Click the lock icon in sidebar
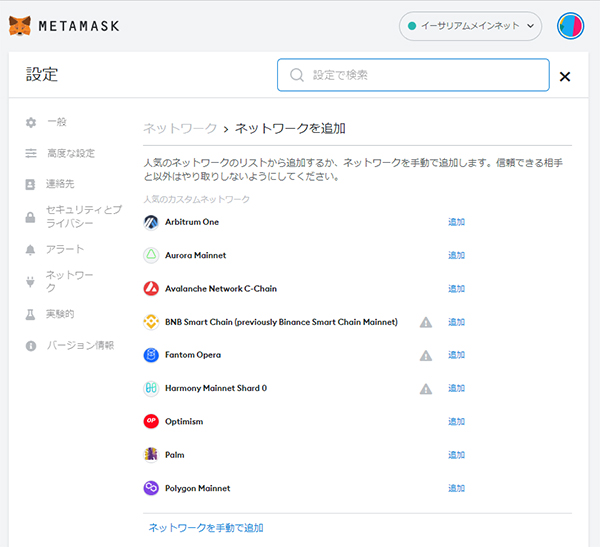 coord(30,217)
